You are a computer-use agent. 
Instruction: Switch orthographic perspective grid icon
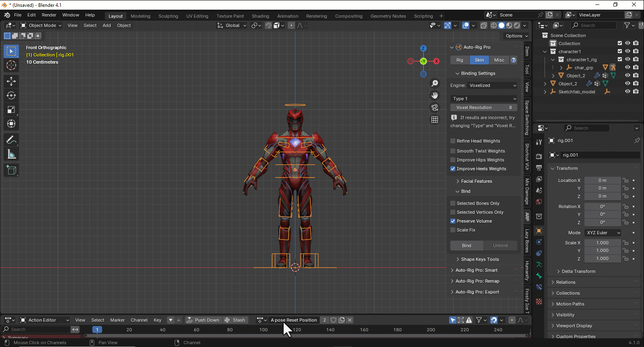coord(435,120)
